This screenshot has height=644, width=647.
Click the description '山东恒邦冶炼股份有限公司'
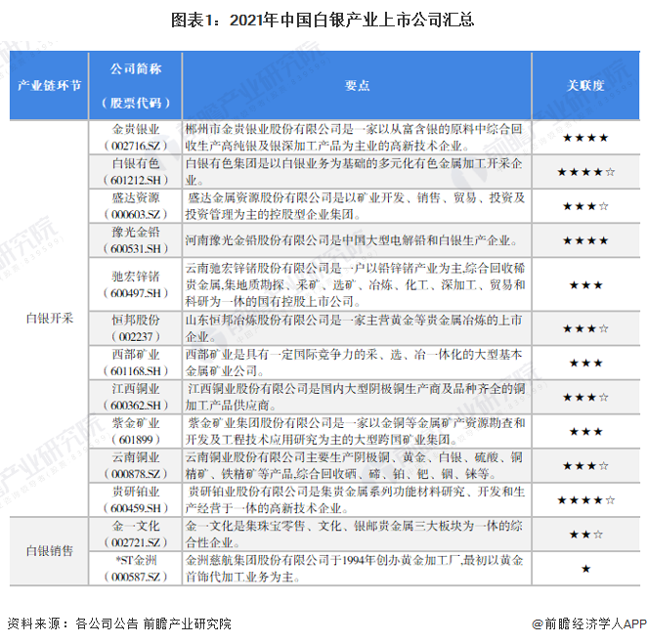pyautogui.click(x=354, y=328)
